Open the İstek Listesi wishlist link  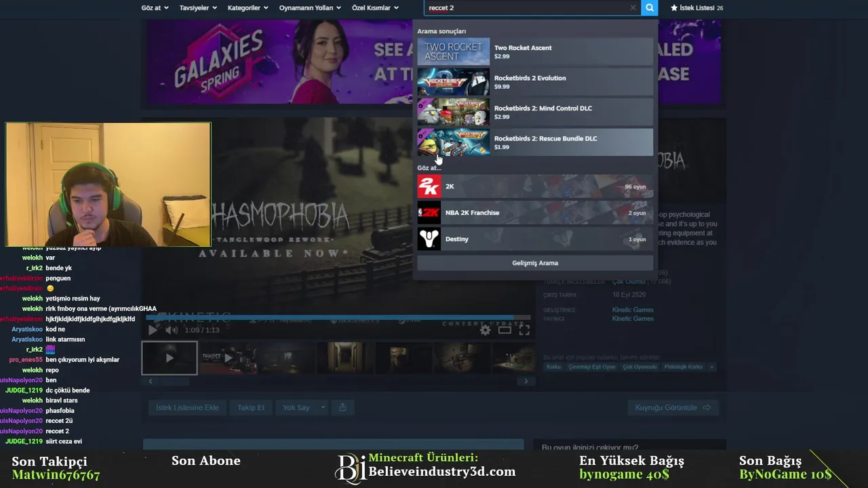(x=696, y=7)
